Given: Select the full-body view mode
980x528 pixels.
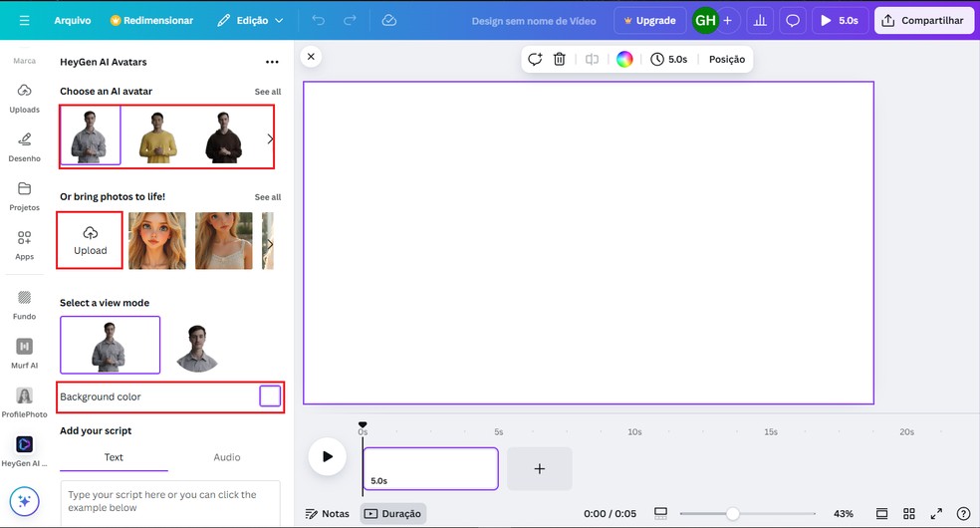Looking at the screenshot, I should [110, 345].
